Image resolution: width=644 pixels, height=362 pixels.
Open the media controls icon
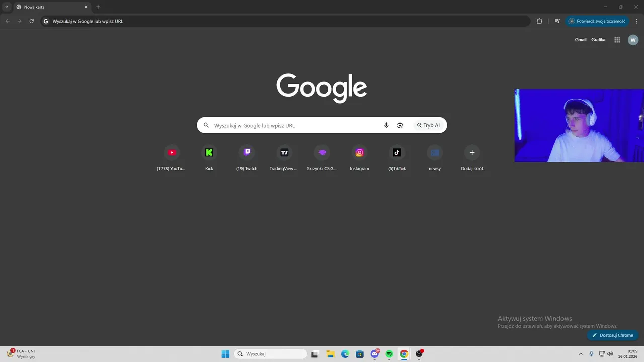point(557,21)
